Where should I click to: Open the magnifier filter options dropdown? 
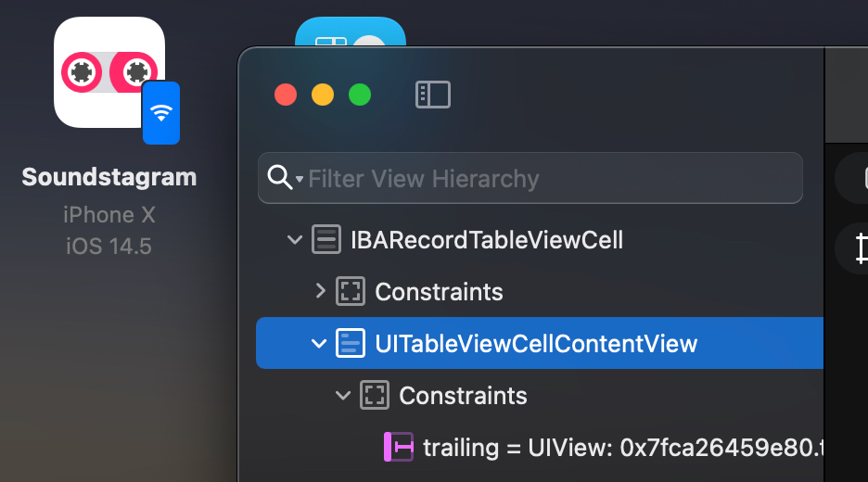[x=299, y=179]
